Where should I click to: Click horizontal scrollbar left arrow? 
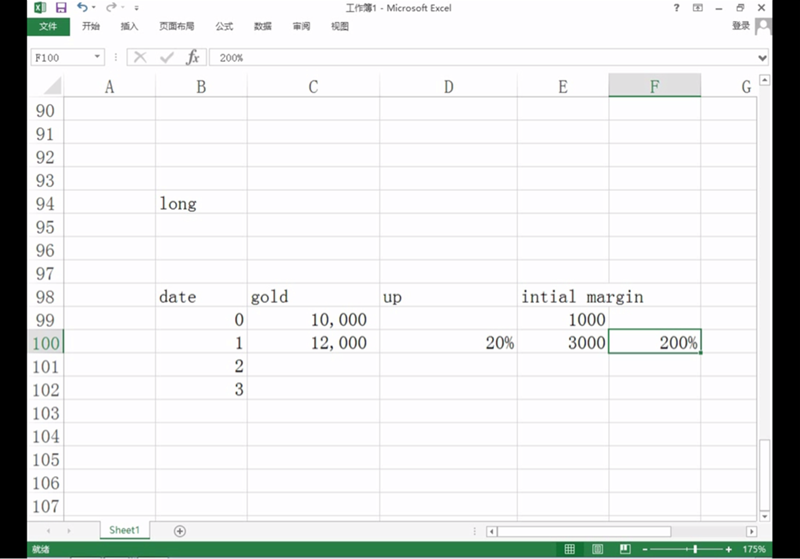pyautogui.click(x=491, y=531)
